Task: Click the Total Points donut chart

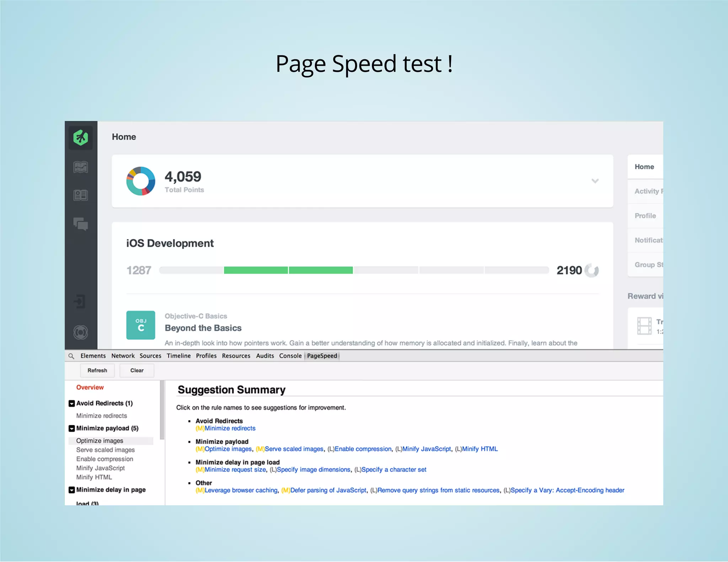Action: pyautogui.click(x=141, y=181)
